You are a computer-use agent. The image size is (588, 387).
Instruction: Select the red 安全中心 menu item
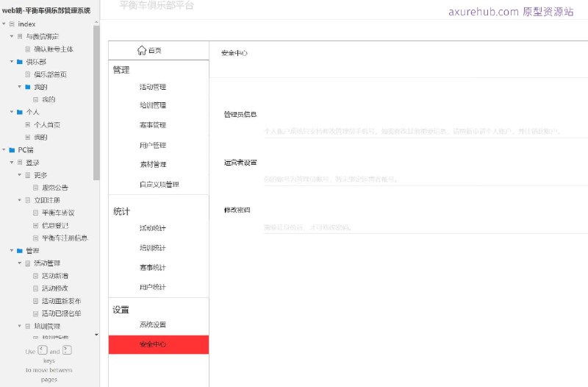[159, 344]
